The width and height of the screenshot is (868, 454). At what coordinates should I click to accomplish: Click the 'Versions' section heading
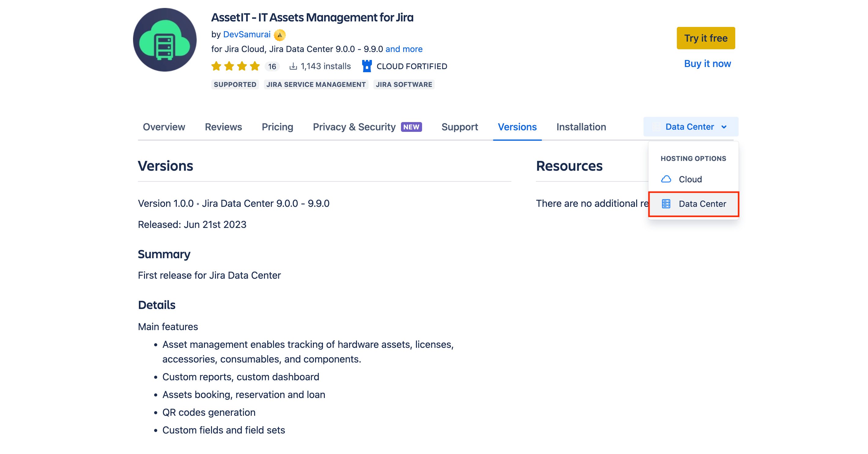pos(165,166)
